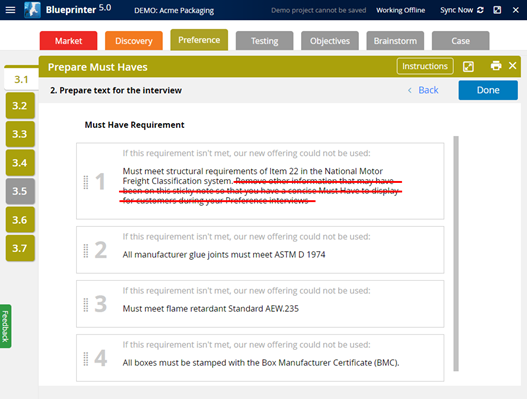Expand the Prepare Must Haves panel
Screen dimensions: 527x399
tap(468, 67)
